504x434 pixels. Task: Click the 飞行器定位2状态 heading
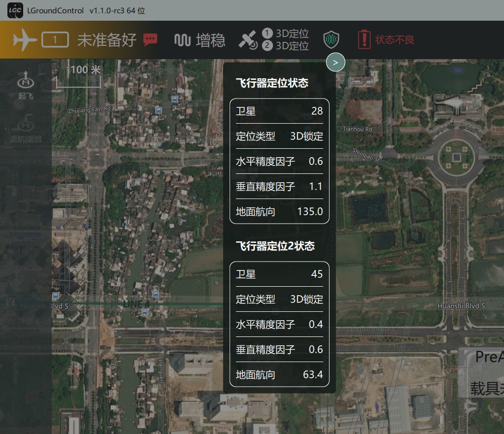[x=275, y=246]
